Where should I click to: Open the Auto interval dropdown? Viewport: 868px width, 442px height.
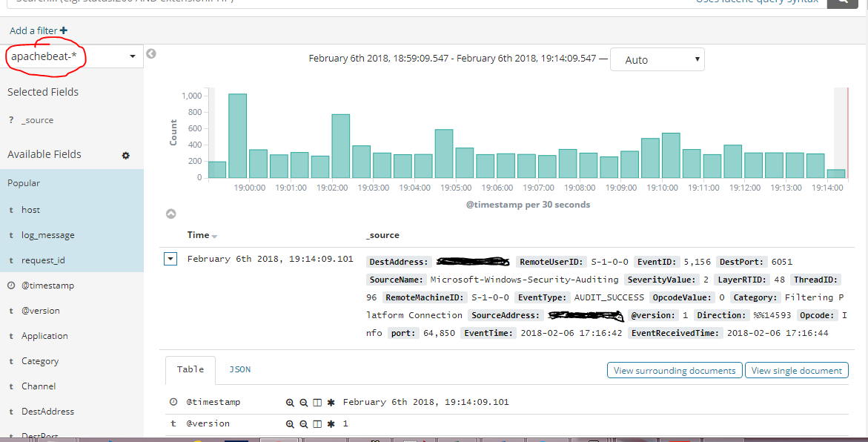[657, 60]
